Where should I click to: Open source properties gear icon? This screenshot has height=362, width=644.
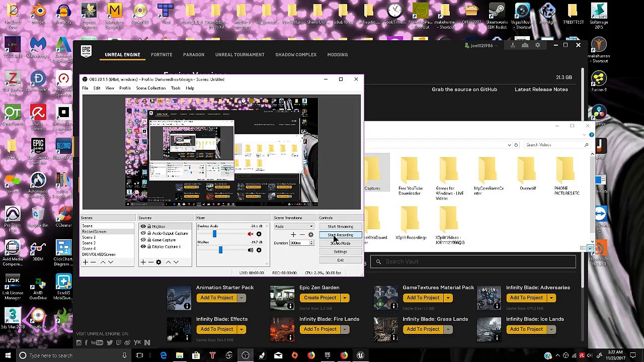click(x=158, y=262)
